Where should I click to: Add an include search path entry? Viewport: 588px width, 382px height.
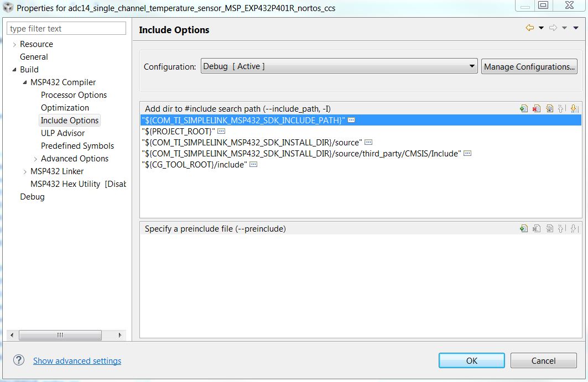[524, 109]
